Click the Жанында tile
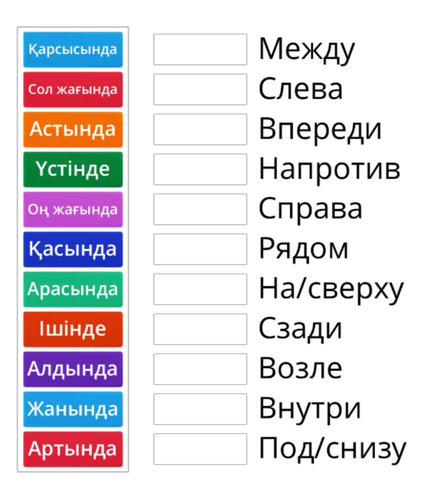This screenshot has width=435, height=504. pyautogui.click(x=72, y=409)
